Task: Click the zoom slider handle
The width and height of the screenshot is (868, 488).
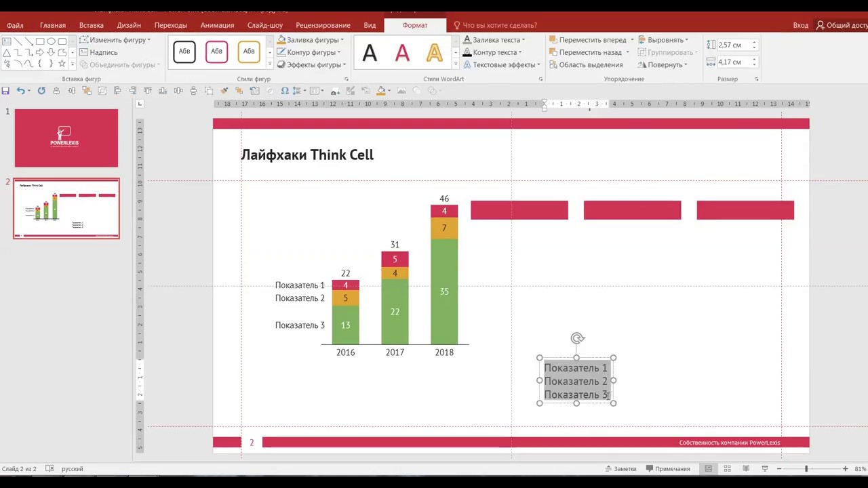Action: coord(806,469)
